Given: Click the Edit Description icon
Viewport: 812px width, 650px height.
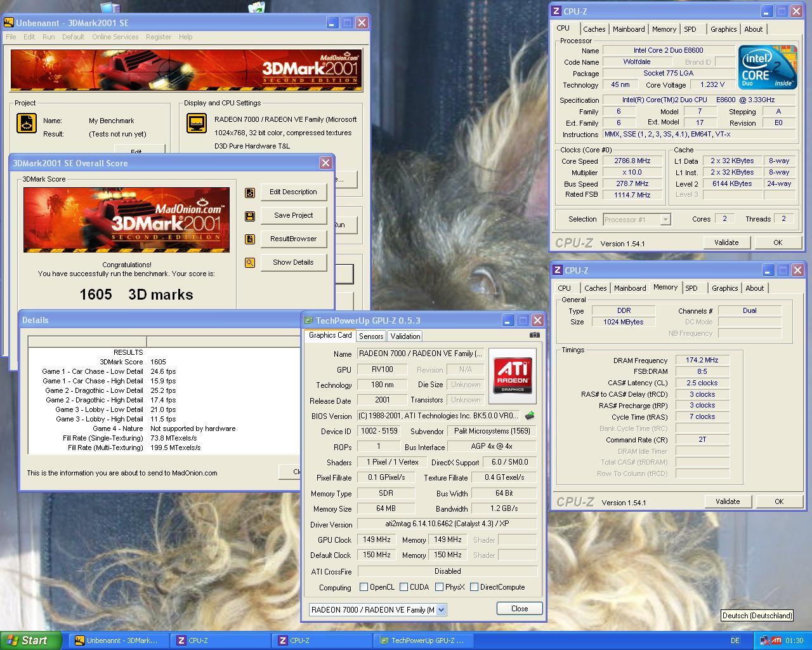Looking at the screenshot, I should point(250,192).
